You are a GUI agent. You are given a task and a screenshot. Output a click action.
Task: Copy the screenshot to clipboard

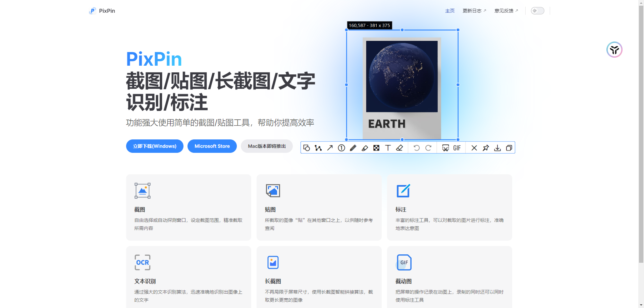pos(509,147)
